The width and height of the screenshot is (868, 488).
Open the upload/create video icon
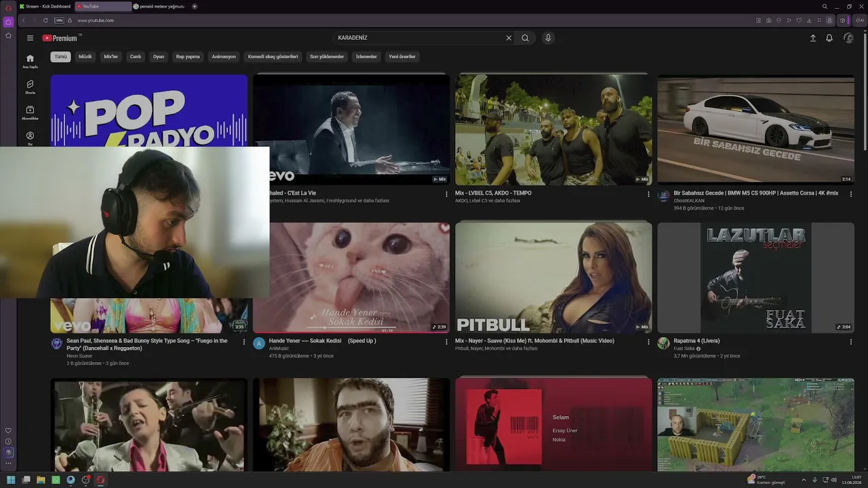coord(813,38)
